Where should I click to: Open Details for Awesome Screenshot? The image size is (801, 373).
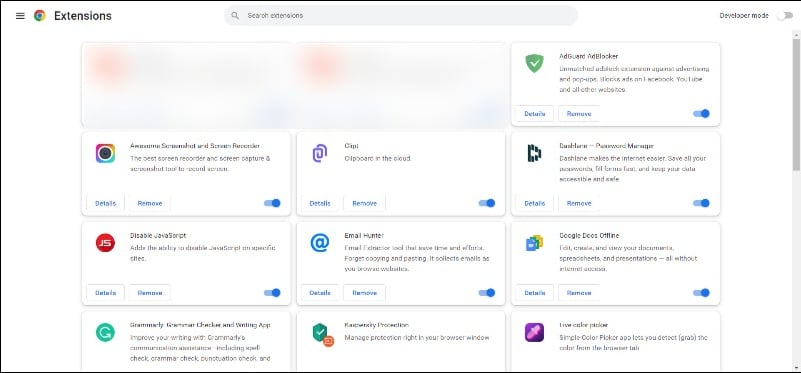[105, 203]
